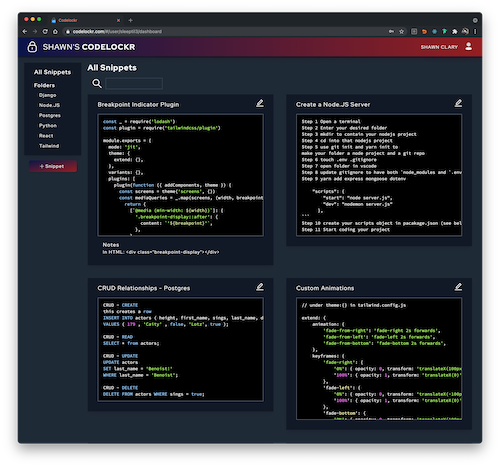
Task: Open the extensions puzzle piece icon
Action: coord(455,31)
